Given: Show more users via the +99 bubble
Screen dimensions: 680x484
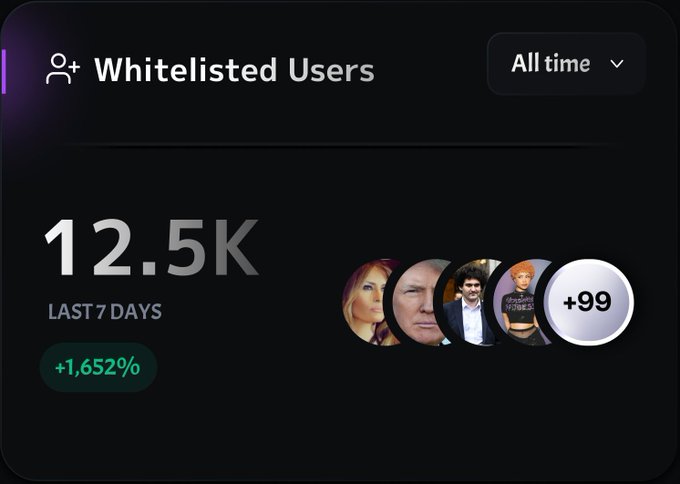Looking at the screenshot, I should tap(589, 302).
